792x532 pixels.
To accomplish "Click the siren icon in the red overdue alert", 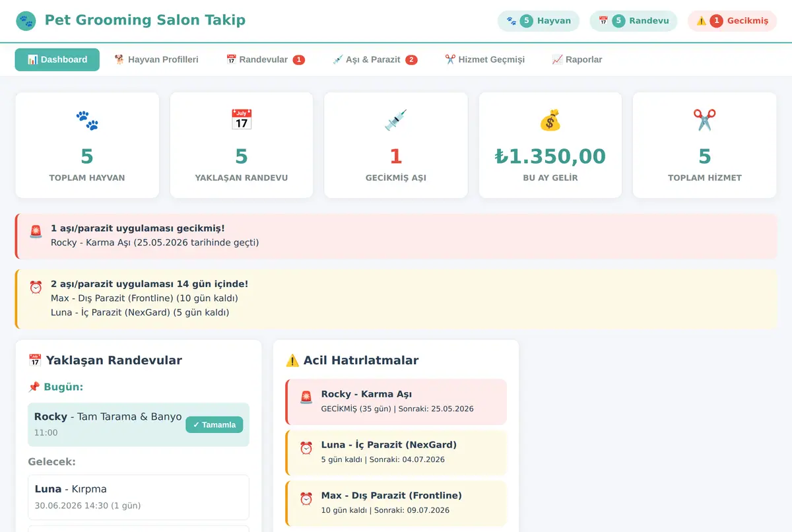I will click(36, 232).
